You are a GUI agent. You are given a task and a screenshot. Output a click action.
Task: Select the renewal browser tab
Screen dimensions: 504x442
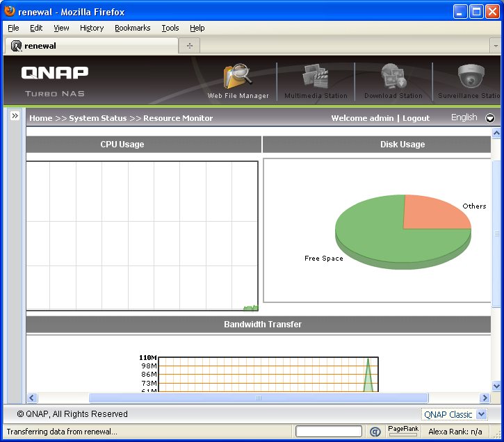point(90,46)
